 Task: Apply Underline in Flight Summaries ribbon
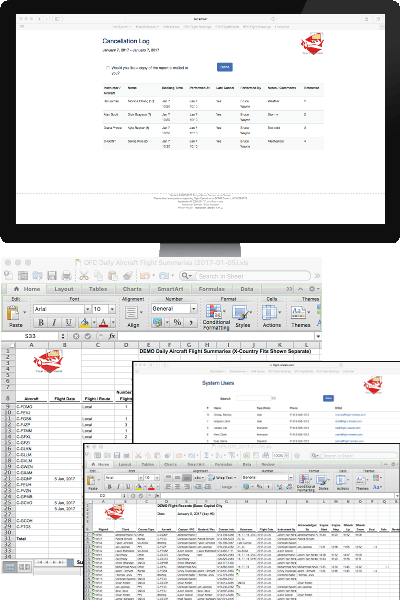click(x=68, y=323)
